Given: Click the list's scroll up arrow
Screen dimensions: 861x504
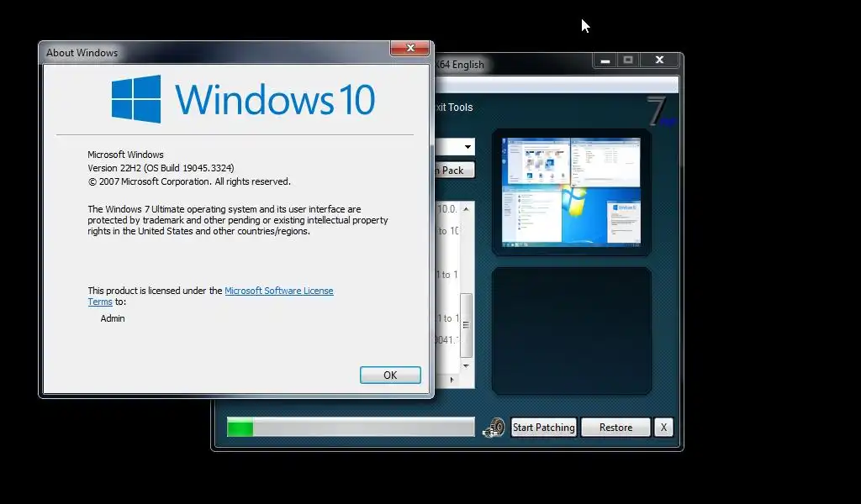Looking at the screenshot, I should pyautogui.click(x=466, y=209).
